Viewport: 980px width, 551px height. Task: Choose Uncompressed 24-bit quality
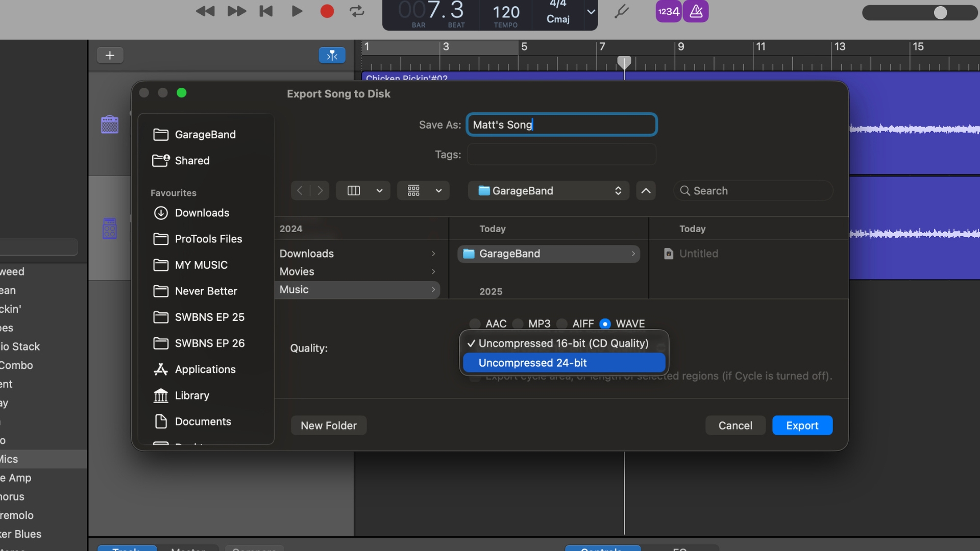click(x=563, y=363)
